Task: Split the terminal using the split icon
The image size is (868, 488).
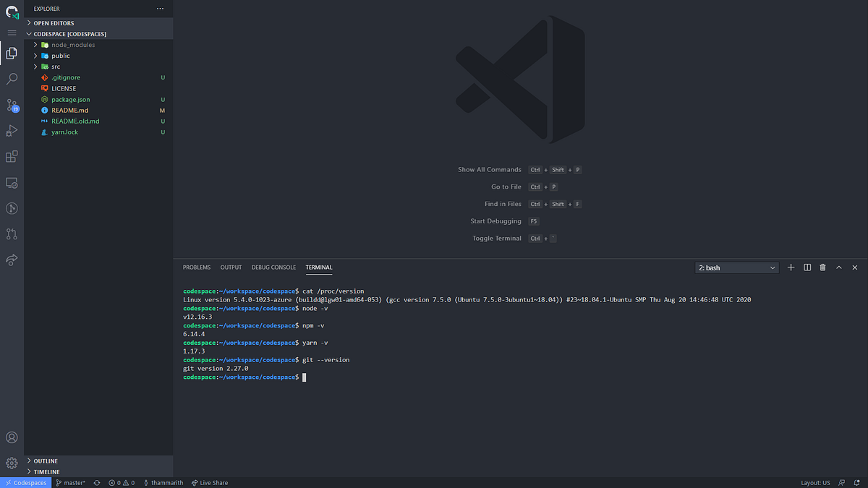Action: click(x=807, y=267)
